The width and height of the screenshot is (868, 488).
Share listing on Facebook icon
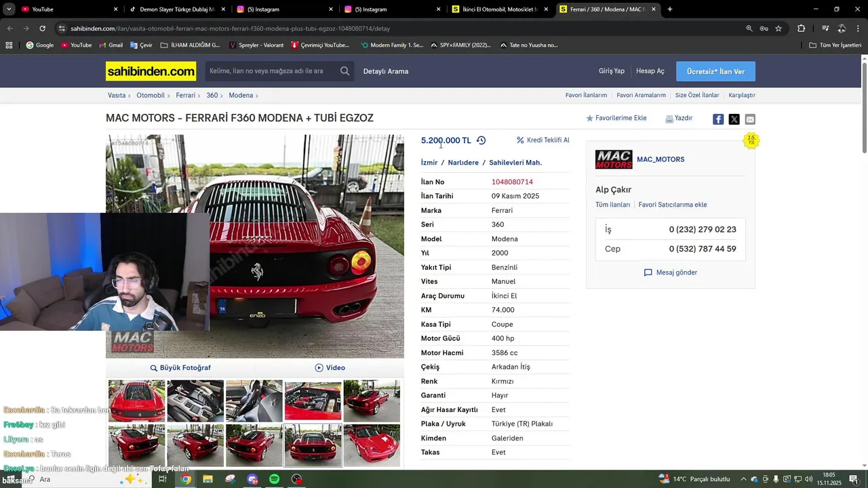[x=718, y=119]
